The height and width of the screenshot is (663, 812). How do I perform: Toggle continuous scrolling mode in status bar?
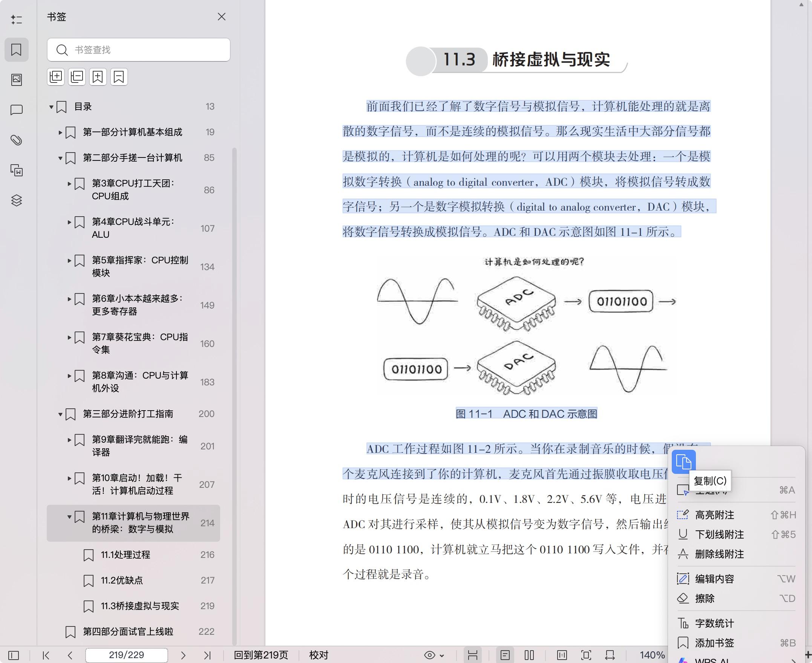[x=473, y=655]
